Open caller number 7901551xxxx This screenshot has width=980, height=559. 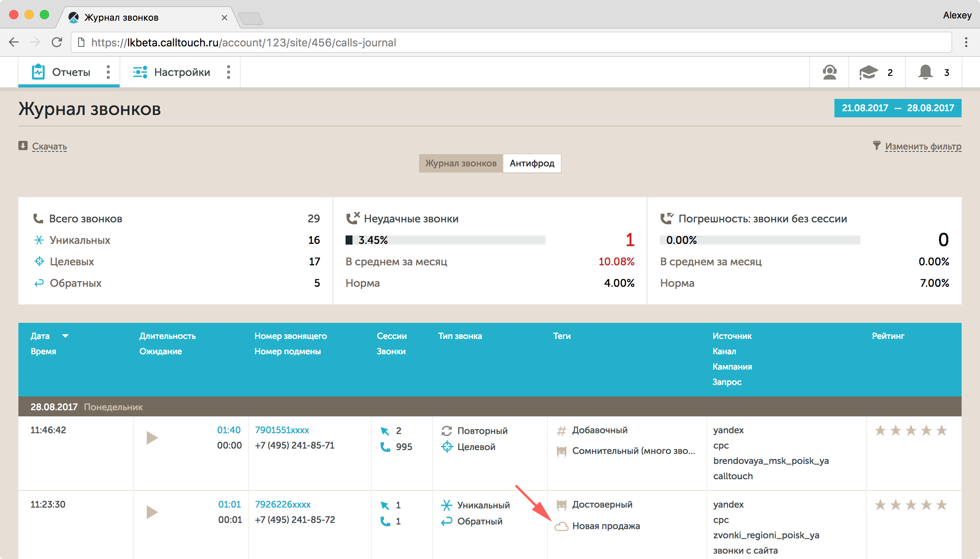[282, 430]
